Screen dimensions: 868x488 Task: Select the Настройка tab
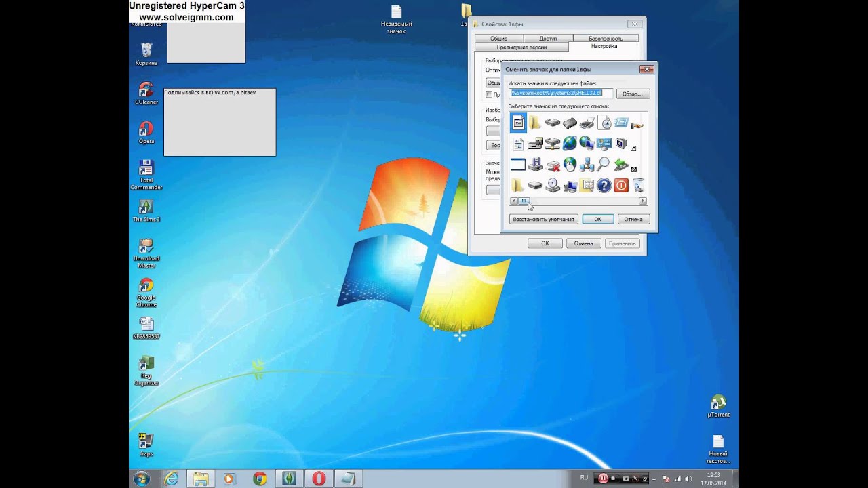coord(604,46)
